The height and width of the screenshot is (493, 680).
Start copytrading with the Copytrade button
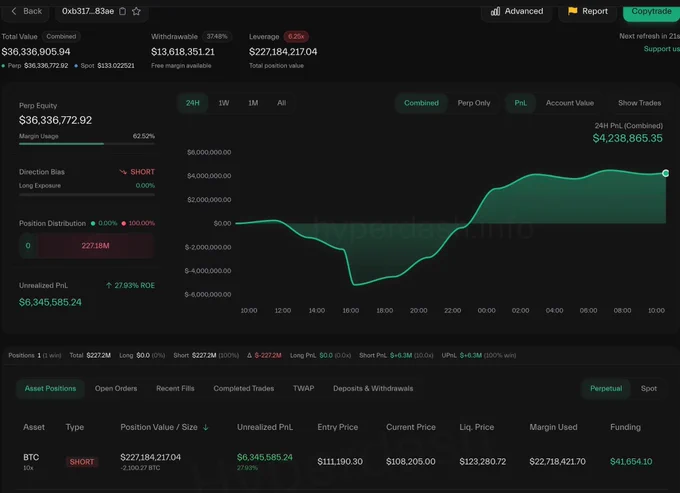click(651, 11)
